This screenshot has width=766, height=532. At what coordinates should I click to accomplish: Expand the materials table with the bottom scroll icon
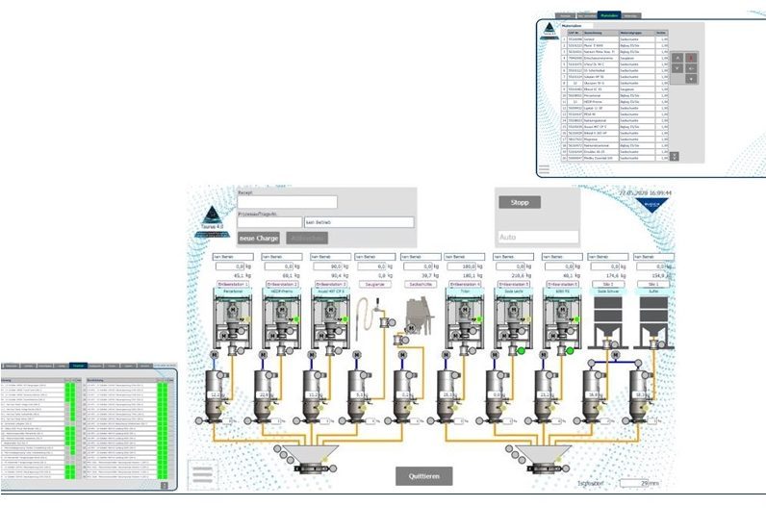pos(675,156)
